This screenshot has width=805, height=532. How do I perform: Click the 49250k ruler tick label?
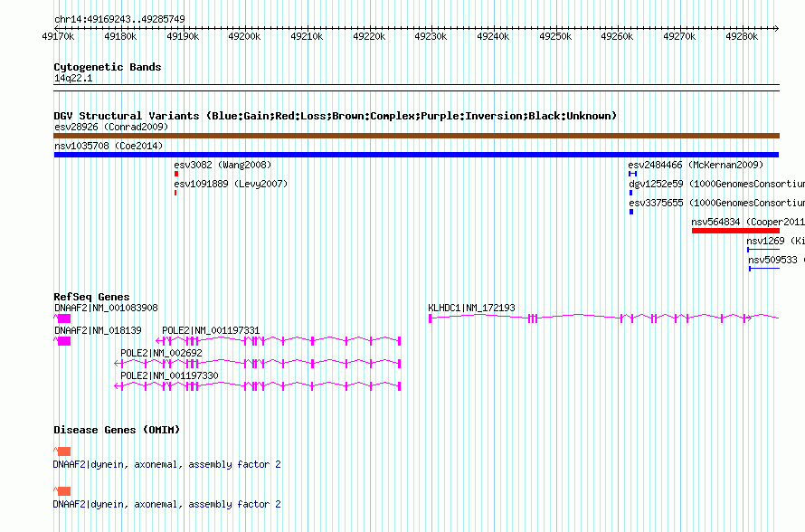[x=555, y=36]
